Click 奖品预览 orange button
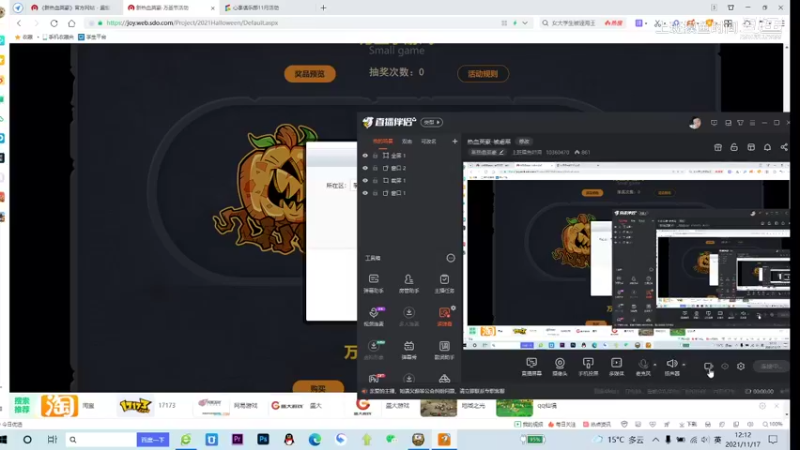 310,74
